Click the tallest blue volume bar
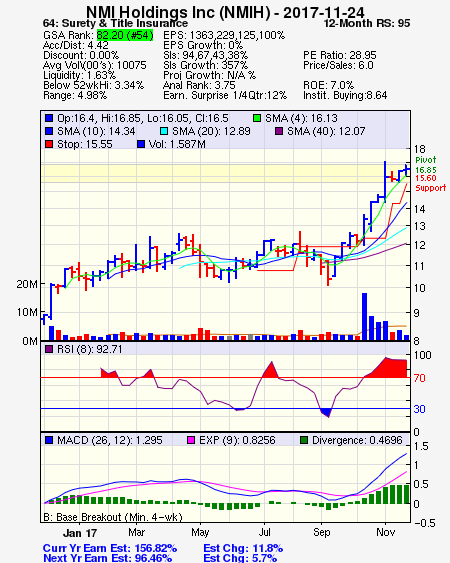The width and height of the screenshot is (450, 563). coord(365,317)
